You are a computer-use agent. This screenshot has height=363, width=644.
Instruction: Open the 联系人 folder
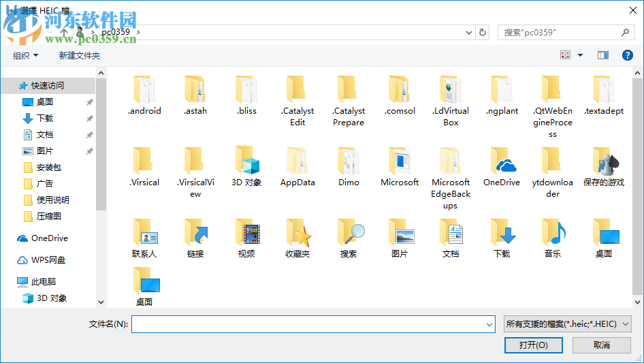[x=144, y=238]
